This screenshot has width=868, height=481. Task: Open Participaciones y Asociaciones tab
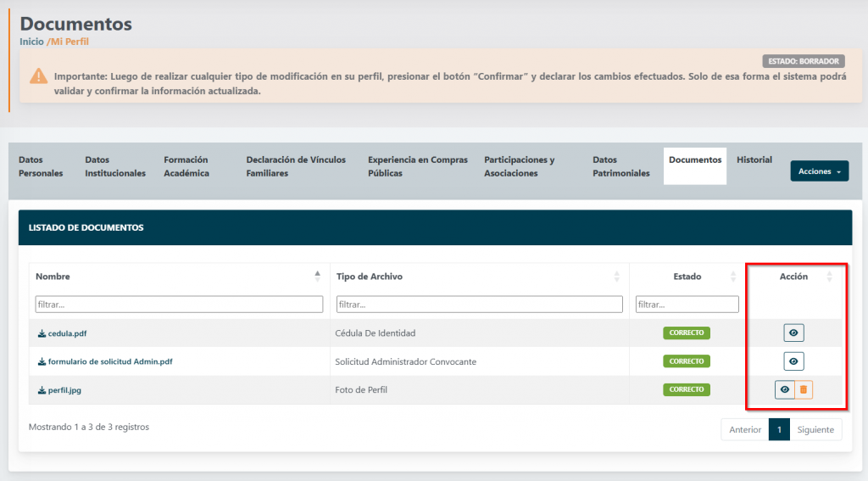520,166
